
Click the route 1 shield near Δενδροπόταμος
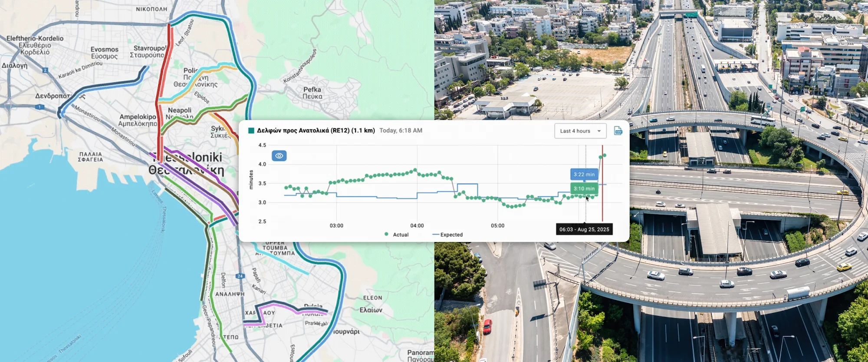[39, 107]
